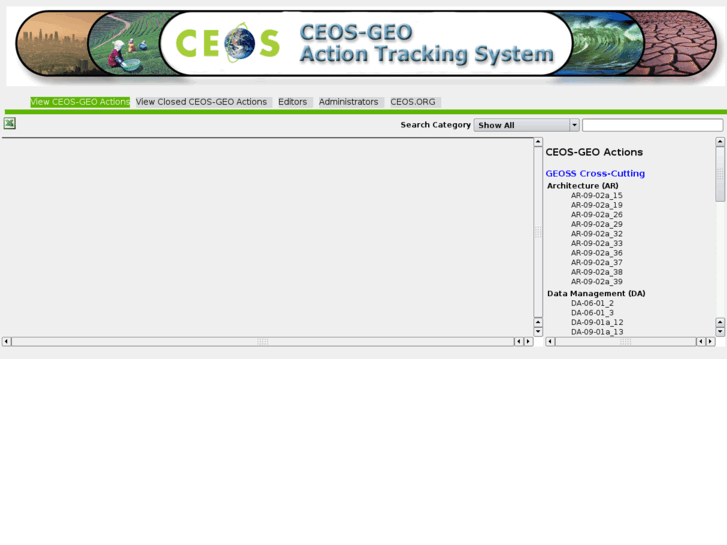Select action AR-09-02a_29
Screen dimensions: 727x545
tap(597, 224)
